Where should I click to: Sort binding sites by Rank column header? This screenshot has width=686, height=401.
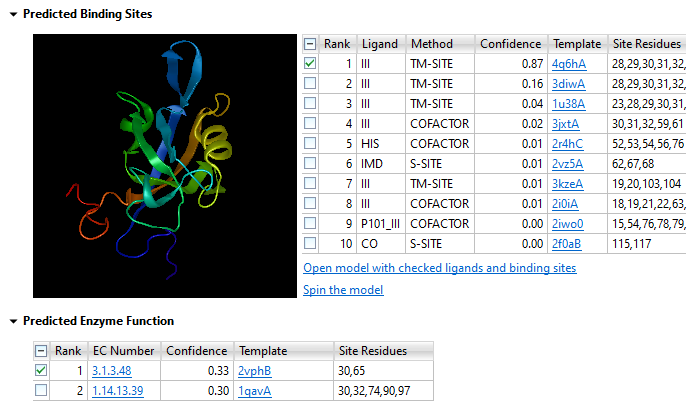pos(338,44)
